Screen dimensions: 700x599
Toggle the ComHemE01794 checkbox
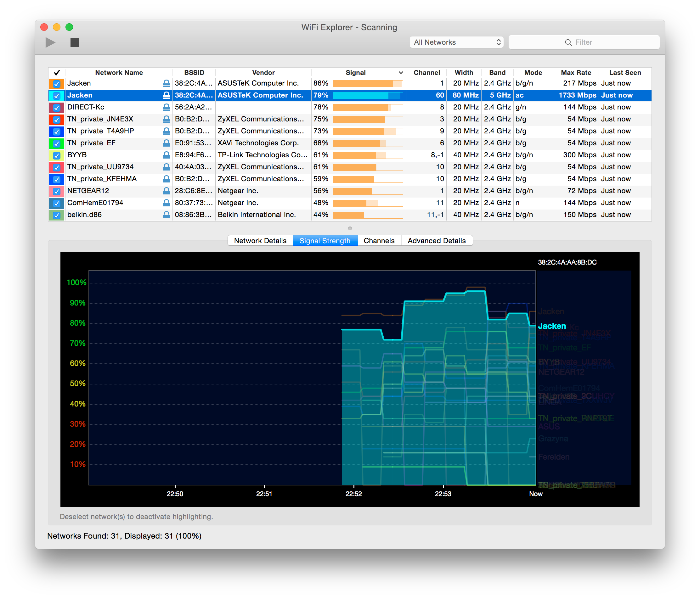click(x=57, y=203)
